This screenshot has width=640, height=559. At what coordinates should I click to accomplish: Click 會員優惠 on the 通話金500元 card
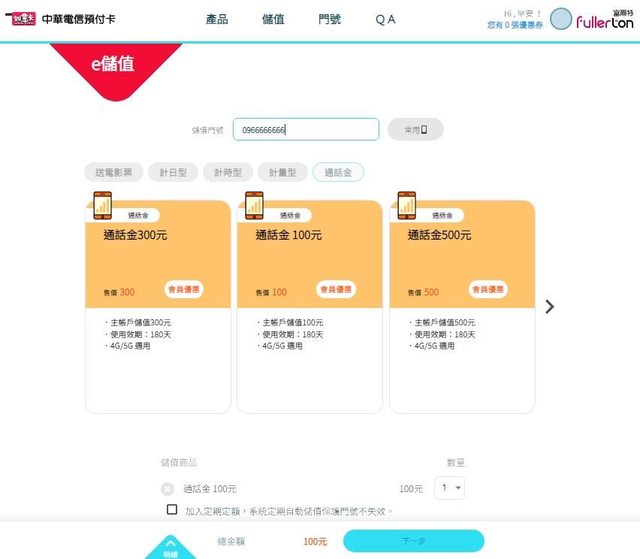(485, 289)
